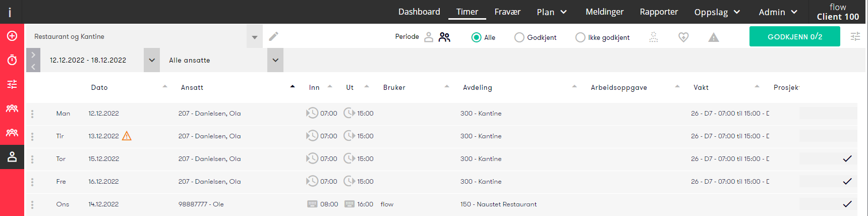The width and height of the screenshot is (868, 216).
Task: Select the Godkjent radio button
Action: click(519, 37)
